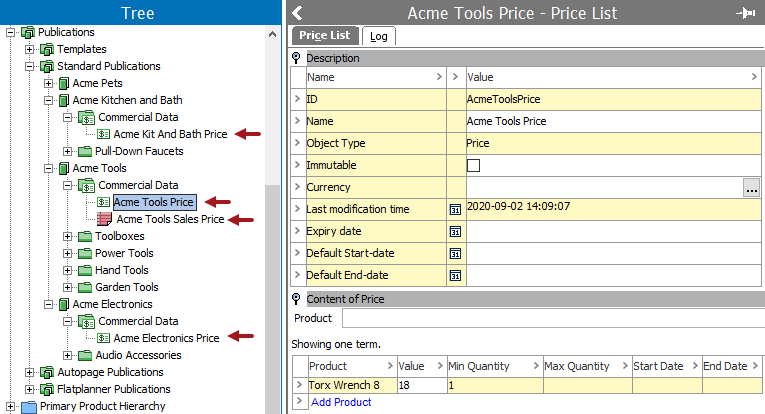The width and height of the screenshot is (765, 414).
Task: Click the Audio Accessories folder icon
Action: coord(85,355)
